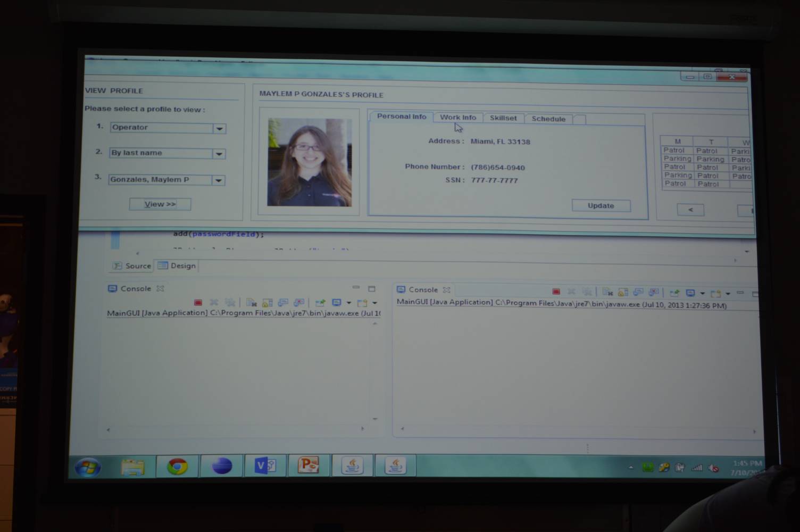Toggle Pin Console icon in right console toolbar
This screenshot has height=532, width=800.
point(674,293)
